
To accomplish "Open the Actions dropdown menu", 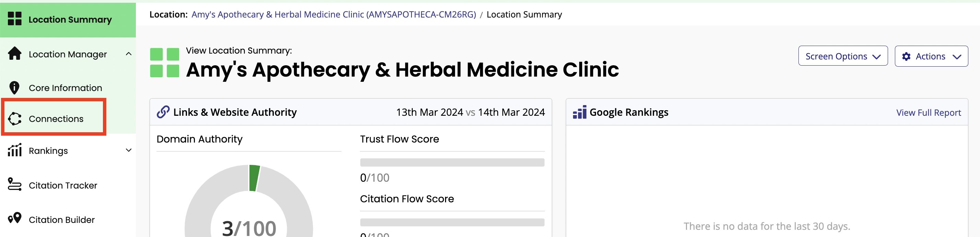I will [x=931, y=56].
